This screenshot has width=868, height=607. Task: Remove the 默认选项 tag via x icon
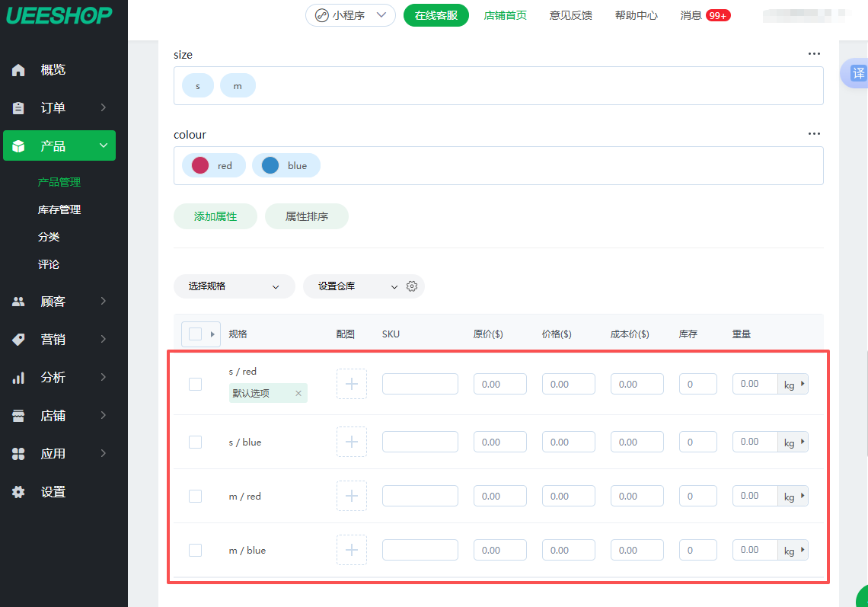pos(298,394)
